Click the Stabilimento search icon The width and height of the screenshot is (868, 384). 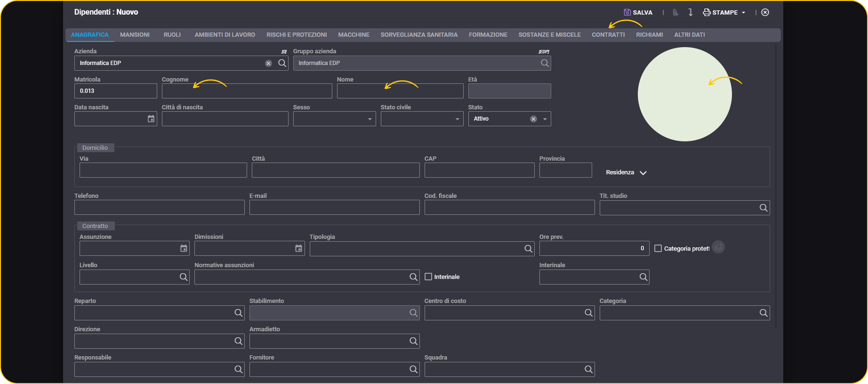point(413,313)
